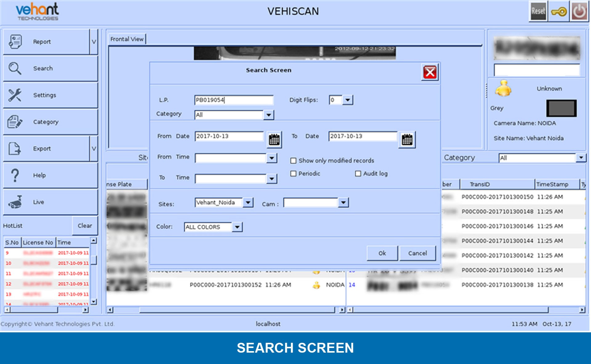Click the frontal view camera image
The height and width of the screenshot is (364, 591).
[x=295, y=53]
